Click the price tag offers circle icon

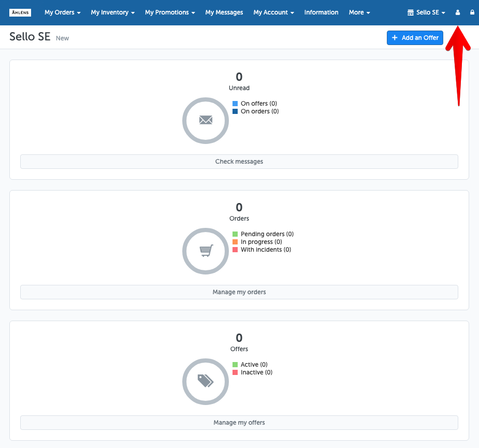coord(206,381)
